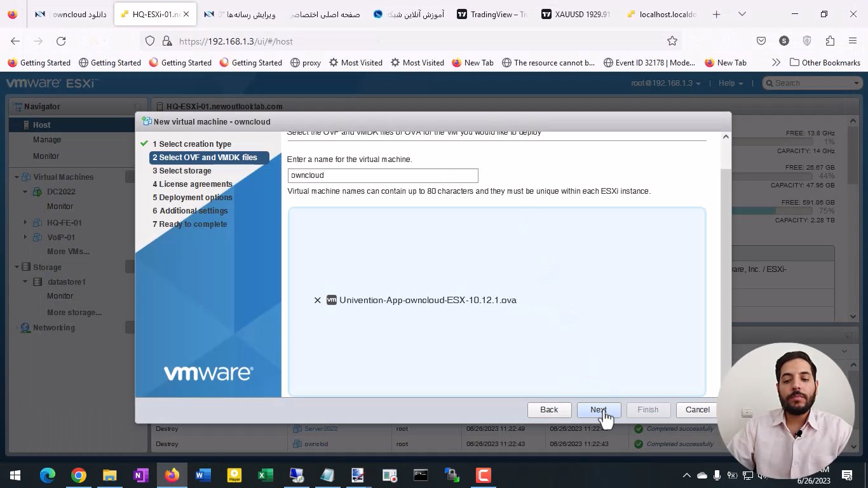Screen dimensions: 868x488
Task: Click the Back button in the wizard
Action: coord(549,410)
